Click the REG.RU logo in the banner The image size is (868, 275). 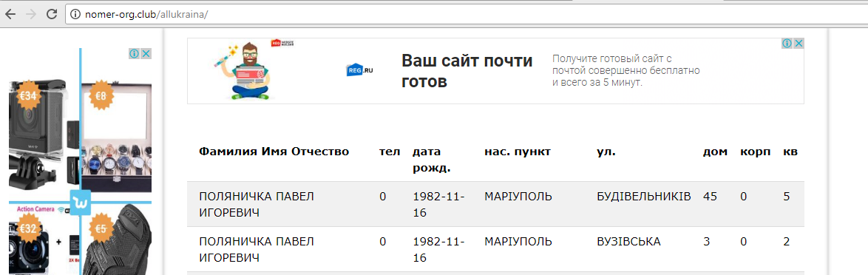pos(360,70)
